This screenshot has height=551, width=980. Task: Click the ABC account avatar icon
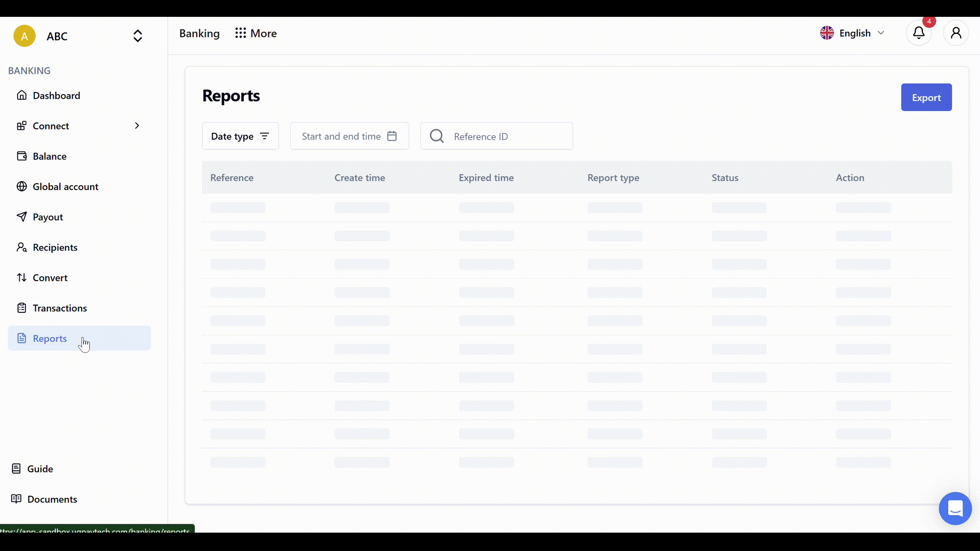point(24,36)
